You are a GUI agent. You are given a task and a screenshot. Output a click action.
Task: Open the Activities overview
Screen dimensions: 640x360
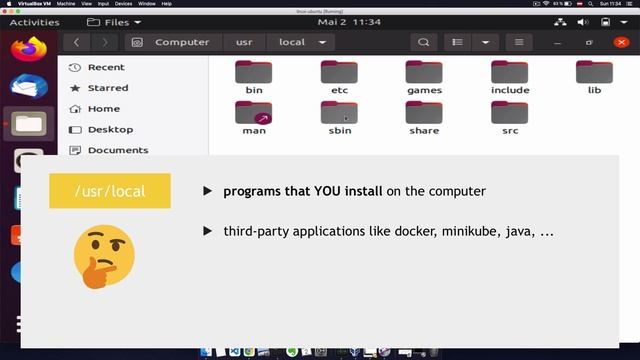[x=34, y=22]
